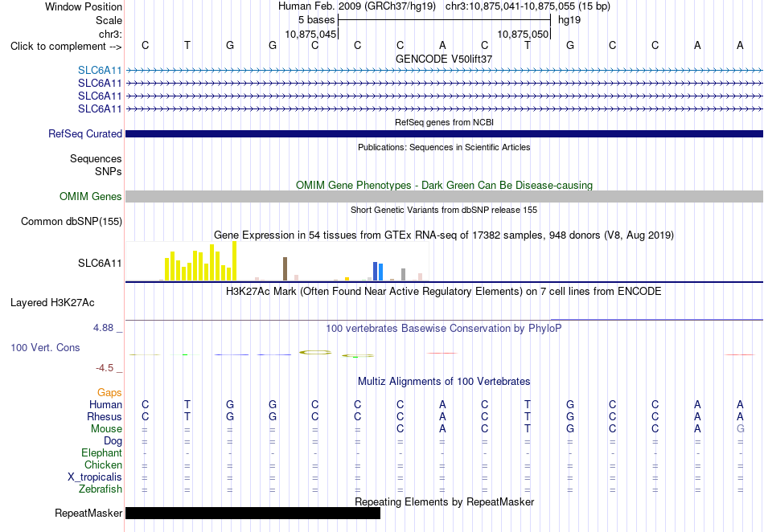Image resolution: width=764 pixels, height=532 pixels.
Task: Click the 100 Vert. Cons label
Action: (45, 347)
